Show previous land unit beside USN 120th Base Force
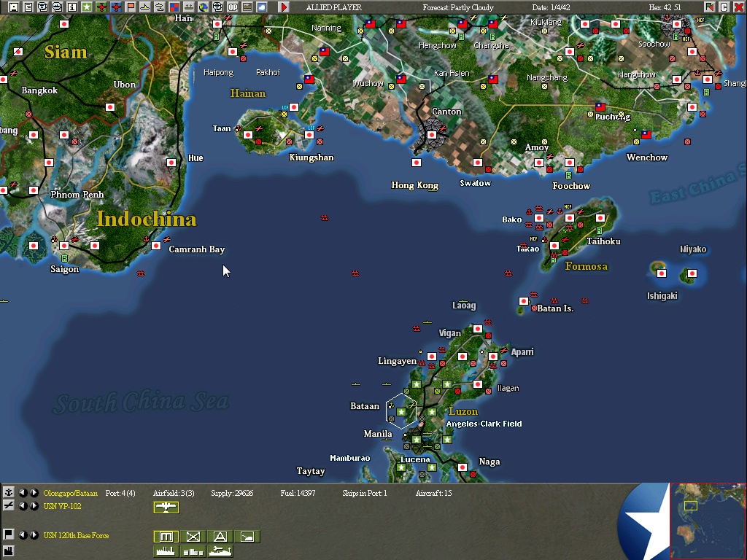747x560 pixels. [x=23, y=534]
